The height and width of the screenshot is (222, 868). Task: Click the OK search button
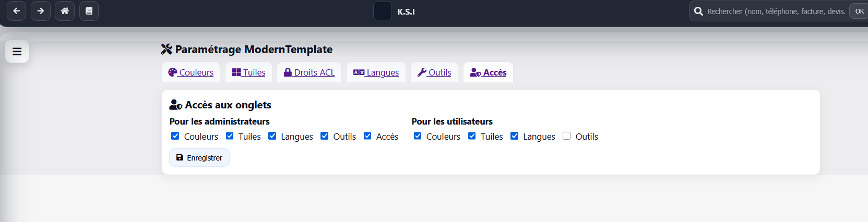[x=859, y=11]
